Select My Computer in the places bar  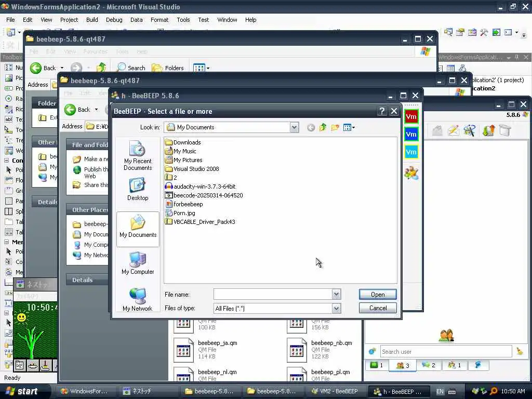click(138, 263)
